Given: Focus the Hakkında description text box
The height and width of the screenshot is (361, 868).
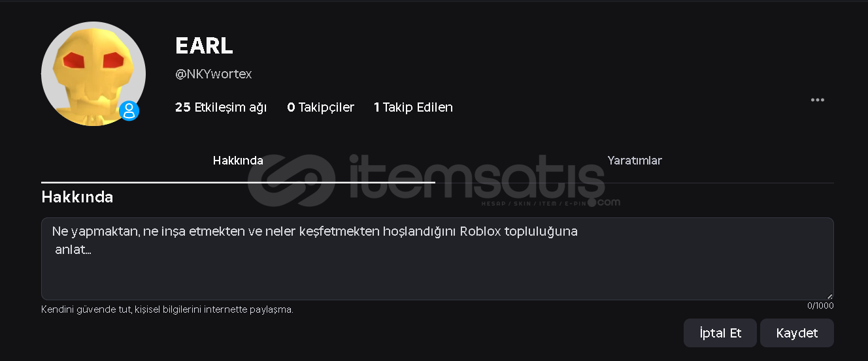Looking at the screenshot, I should [437, 259].
